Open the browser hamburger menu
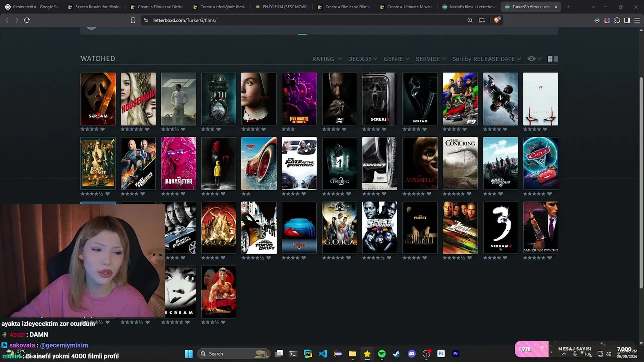This screenshot has width=644, height=362. coord(636,20)
